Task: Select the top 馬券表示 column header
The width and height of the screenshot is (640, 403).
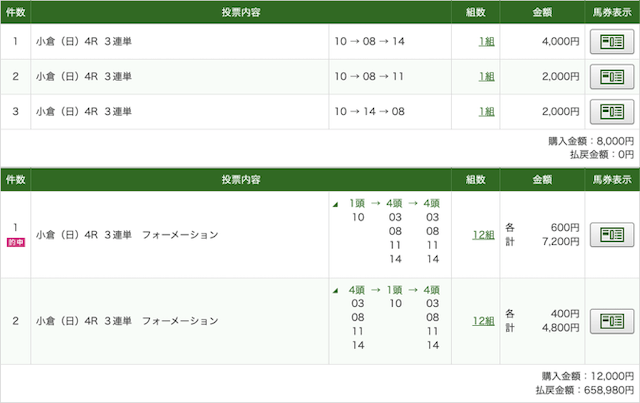Action: (x=612, y=12)
